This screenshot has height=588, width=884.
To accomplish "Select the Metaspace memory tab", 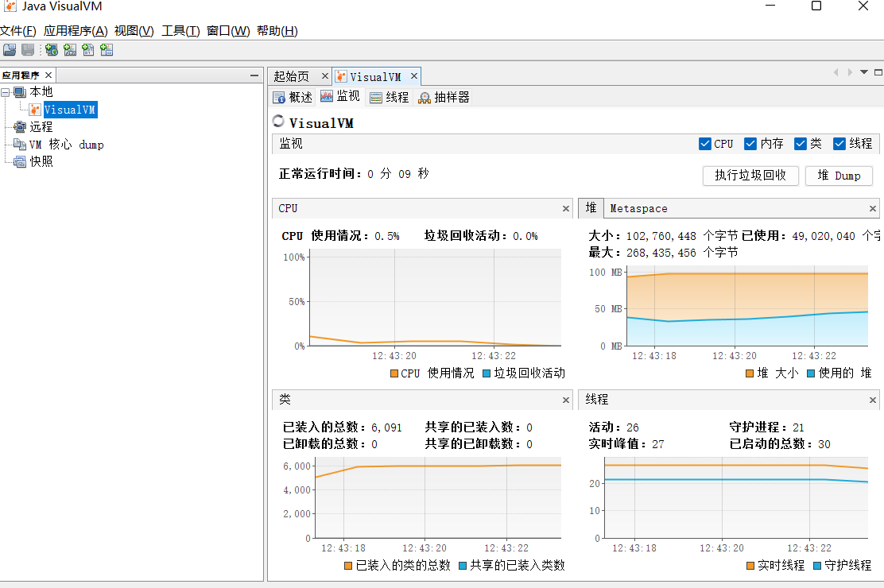I will 638,209.
